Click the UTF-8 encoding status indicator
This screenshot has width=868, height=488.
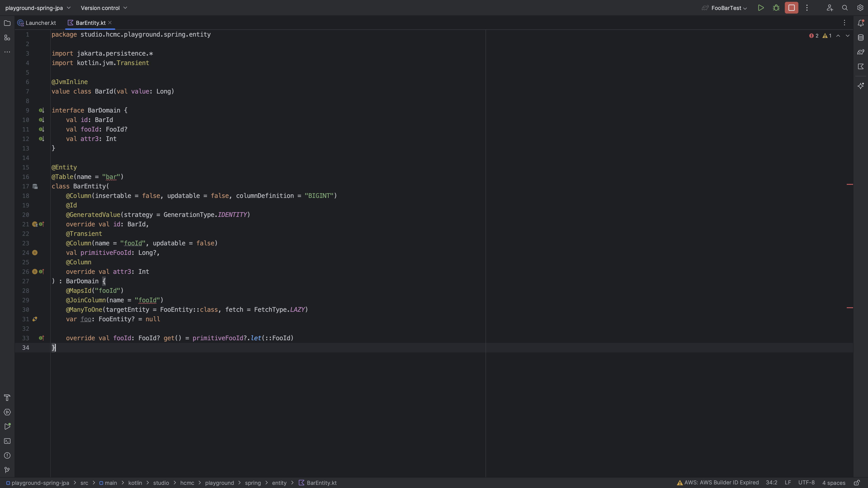pos(806,483)
